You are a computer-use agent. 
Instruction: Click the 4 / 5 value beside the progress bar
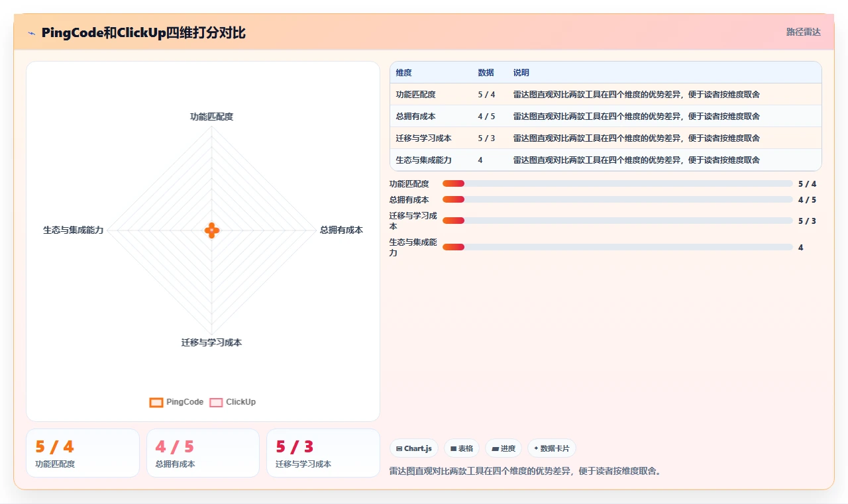pyautogui.click(x=807, y=200)
